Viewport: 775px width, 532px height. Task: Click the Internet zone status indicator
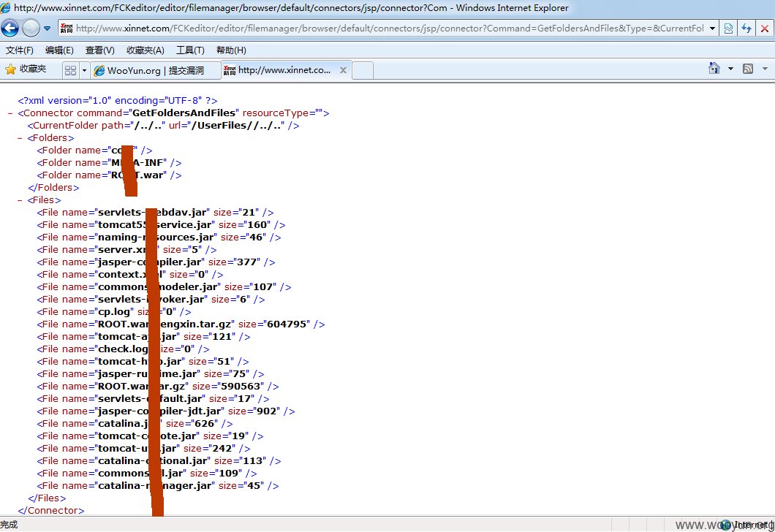(x=745, y=525)
